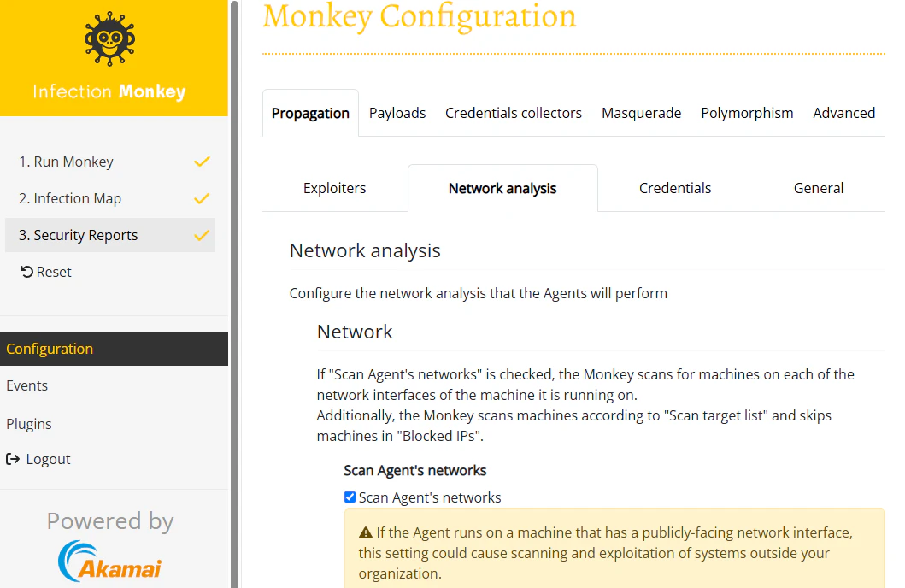Viewport: 905px width, 588px height.
Task: Switch to the Masquerade tab
Action: coord(641,113)
